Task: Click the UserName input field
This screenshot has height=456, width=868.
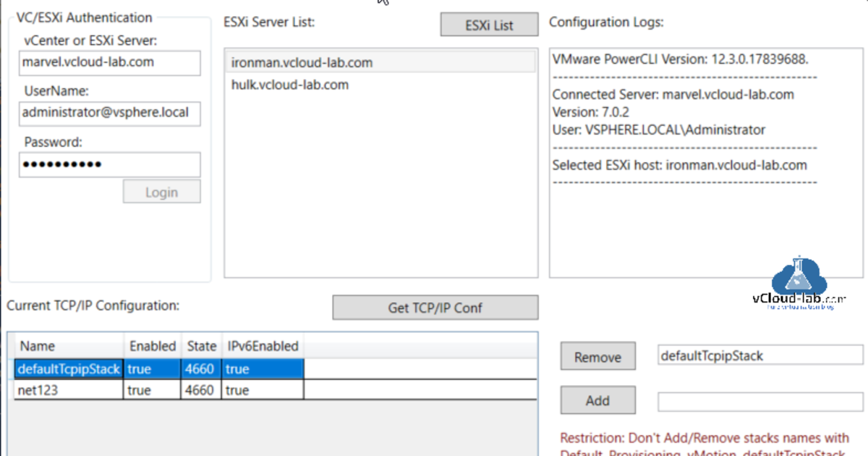Action: point(110,113)
